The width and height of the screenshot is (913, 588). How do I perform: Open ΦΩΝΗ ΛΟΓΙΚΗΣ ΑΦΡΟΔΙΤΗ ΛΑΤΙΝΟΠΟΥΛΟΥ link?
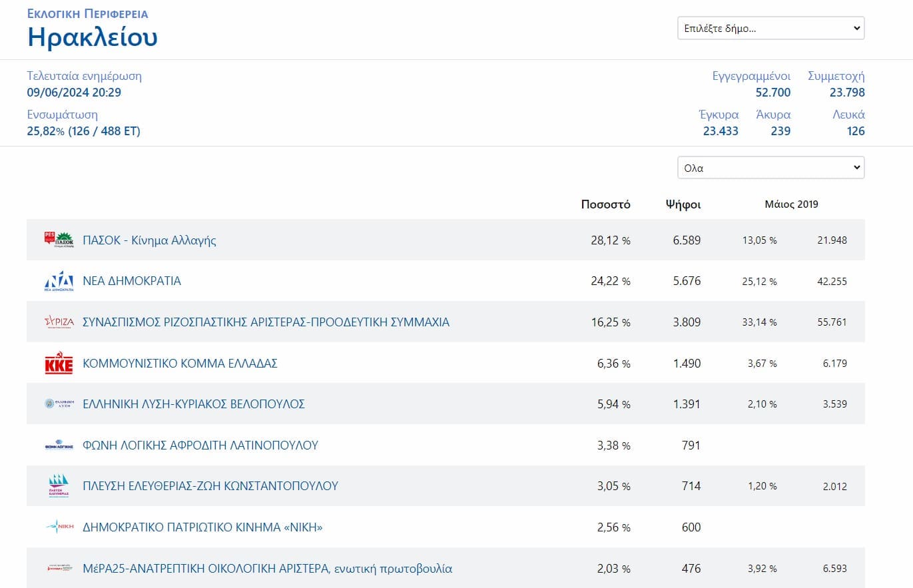200,445
